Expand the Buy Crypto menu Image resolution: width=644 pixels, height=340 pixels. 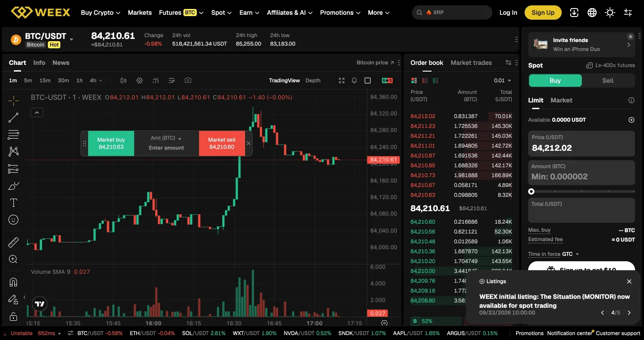[101, 13]
